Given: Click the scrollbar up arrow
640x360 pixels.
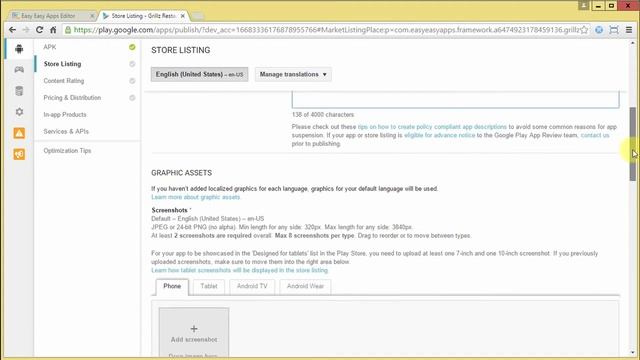Looking at the screenshot, I should [x=633, y=43].
